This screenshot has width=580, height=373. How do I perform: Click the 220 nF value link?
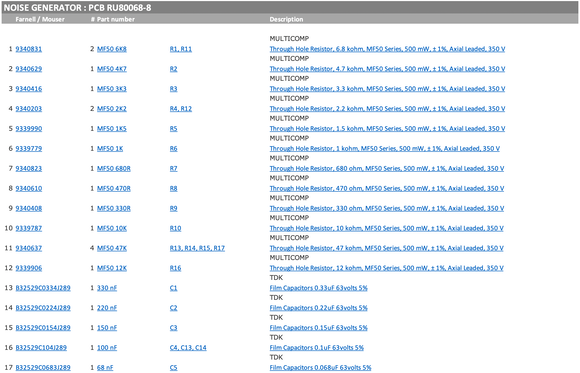coord(107,309)
